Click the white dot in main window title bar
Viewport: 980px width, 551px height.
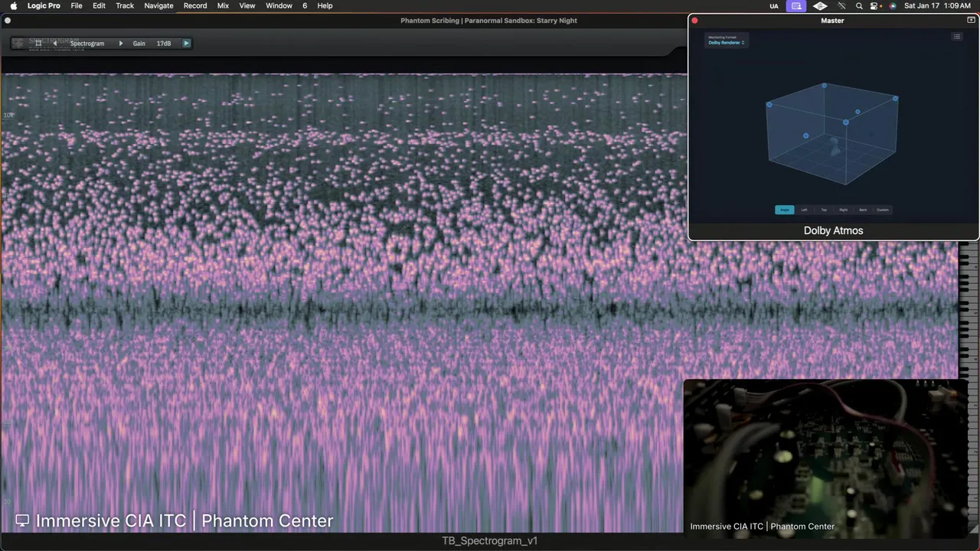click(8, 21)
